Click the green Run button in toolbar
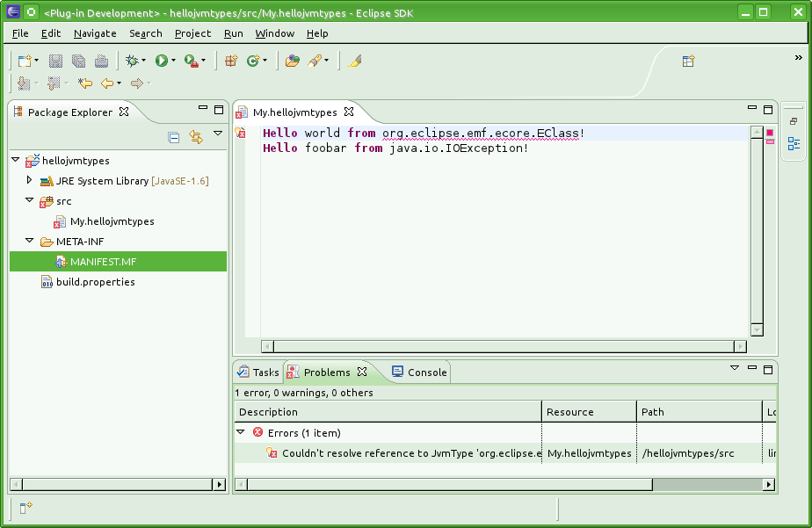 pyautogui.click(x=162, y=61)
